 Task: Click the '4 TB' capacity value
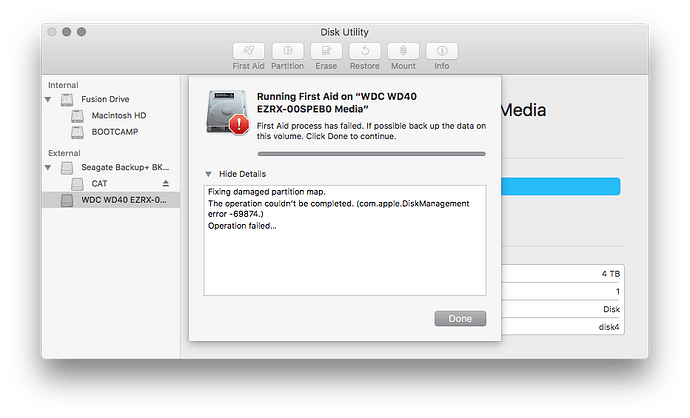(x=611, y=274)
